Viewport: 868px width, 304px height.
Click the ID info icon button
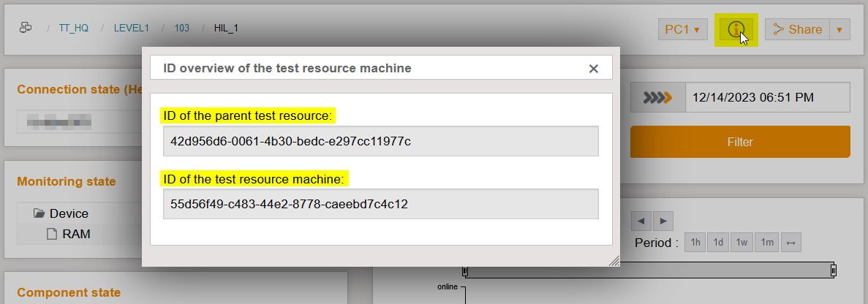[x=736, y=30]
